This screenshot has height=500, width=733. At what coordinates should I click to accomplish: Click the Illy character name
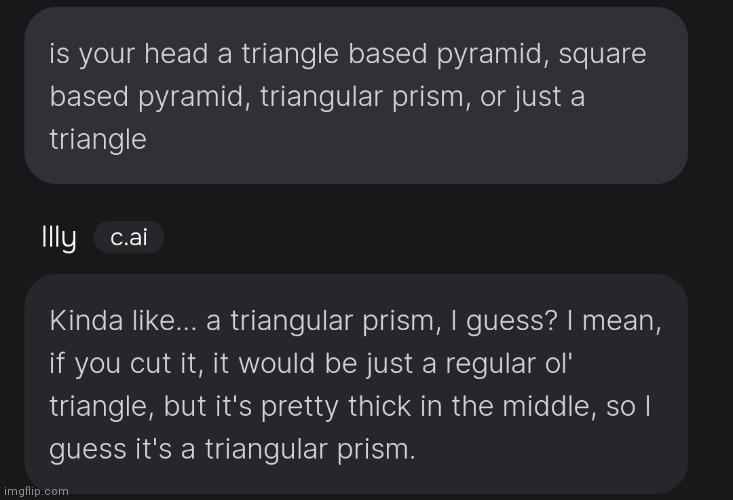pos(58,238)
